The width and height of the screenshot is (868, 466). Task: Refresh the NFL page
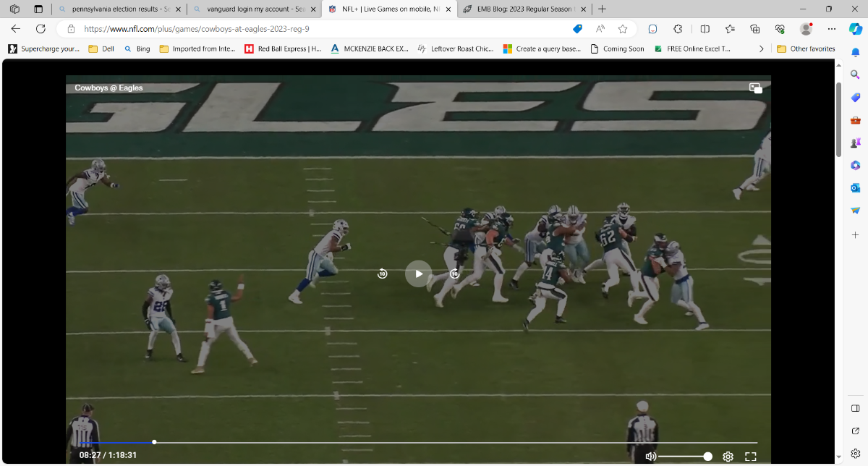point(41,29)
